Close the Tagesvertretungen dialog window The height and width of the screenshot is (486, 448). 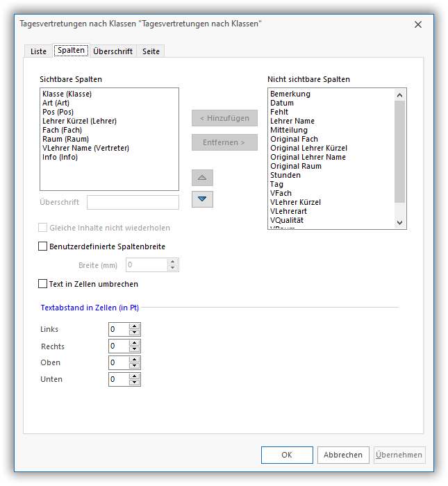click(x=417, y=24)
